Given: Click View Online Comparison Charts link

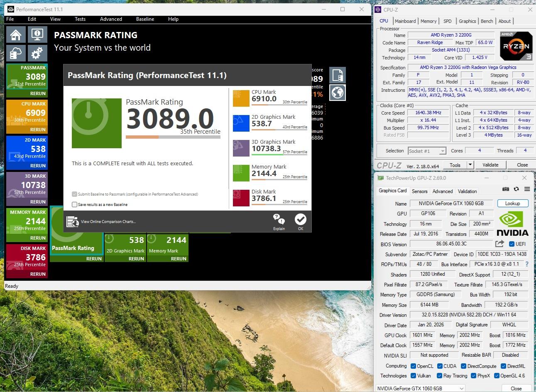Looking at the screenshot, I should 108,222.
